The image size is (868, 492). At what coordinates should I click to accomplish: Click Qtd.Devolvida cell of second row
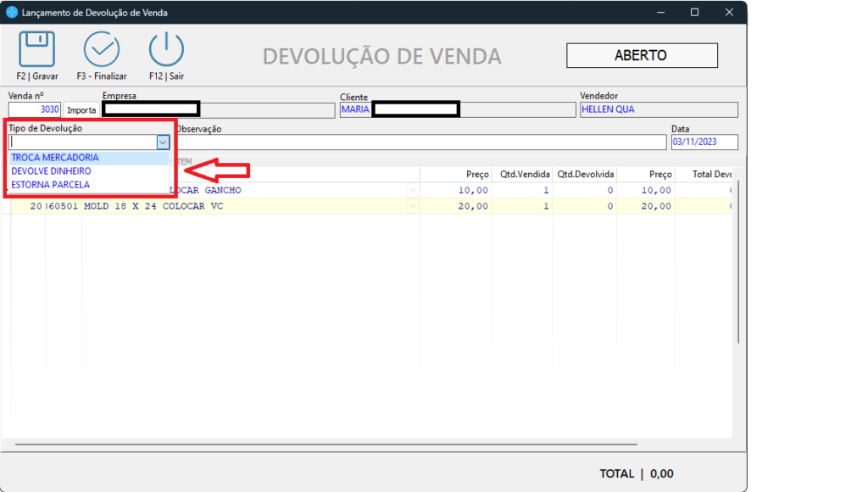click(x=584, y=206)
